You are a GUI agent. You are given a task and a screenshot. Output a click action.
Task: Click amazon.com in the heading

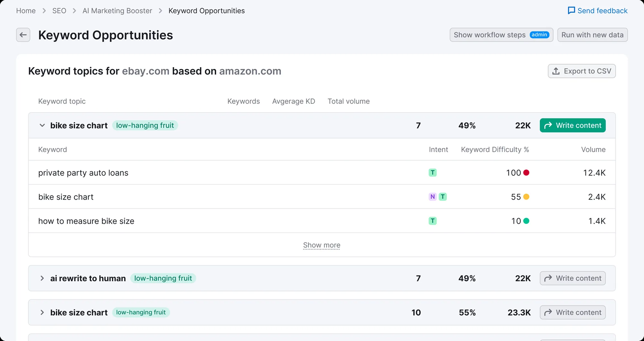250,71
